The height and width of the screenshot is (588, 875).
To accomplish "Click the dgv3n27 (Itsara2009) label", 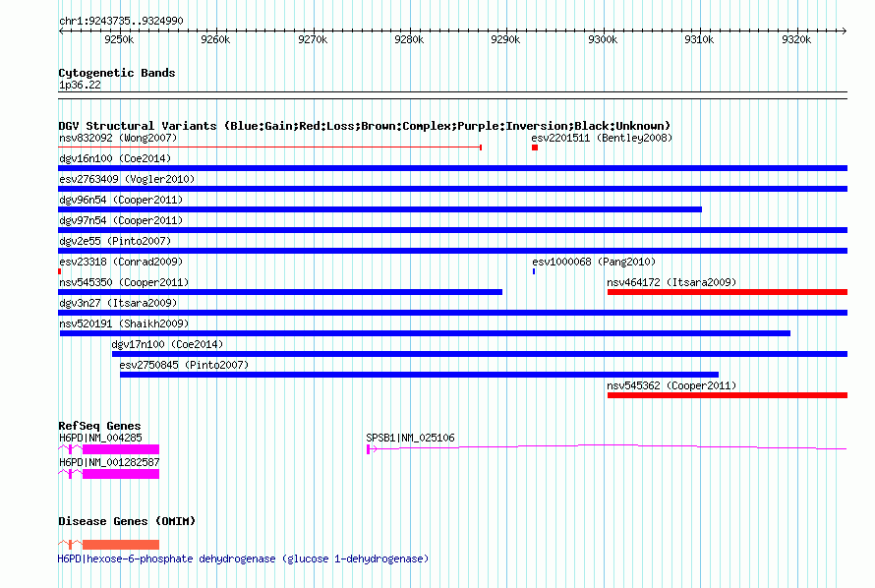I will [x=118, y=303].
